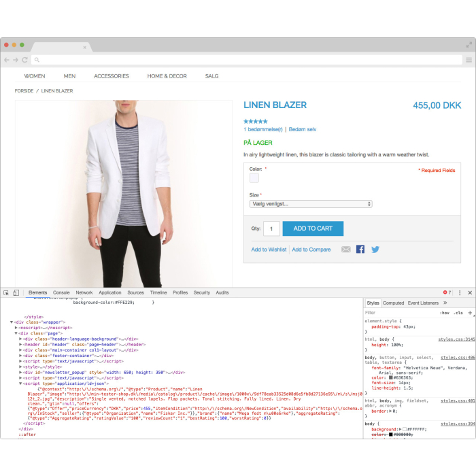Expand the main-container col1-layout div
Image resolution: width=476 pixels, height=476 pixels.
tap(20, 350)
